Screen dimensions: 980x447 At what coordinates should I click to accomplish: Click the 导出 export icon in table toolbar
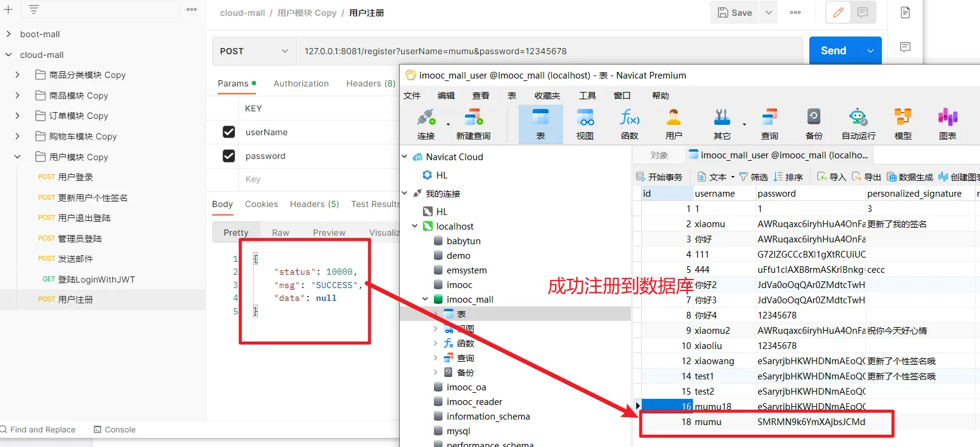857,177
